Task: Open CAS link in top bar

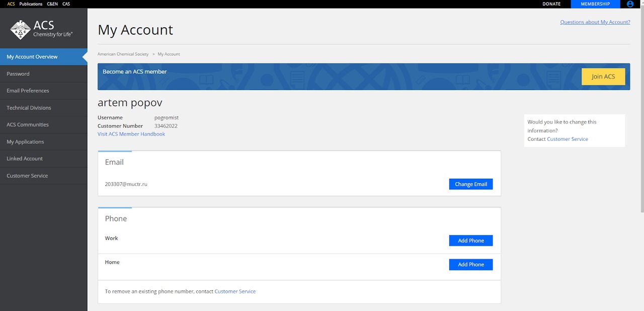Action: [66, 4]
